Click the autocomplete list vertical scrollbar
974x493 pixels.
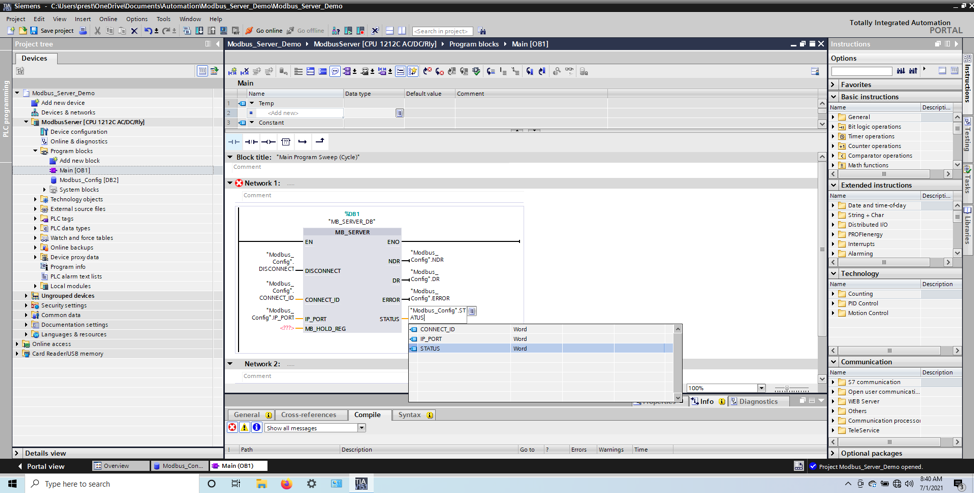[x=678, y=363]
